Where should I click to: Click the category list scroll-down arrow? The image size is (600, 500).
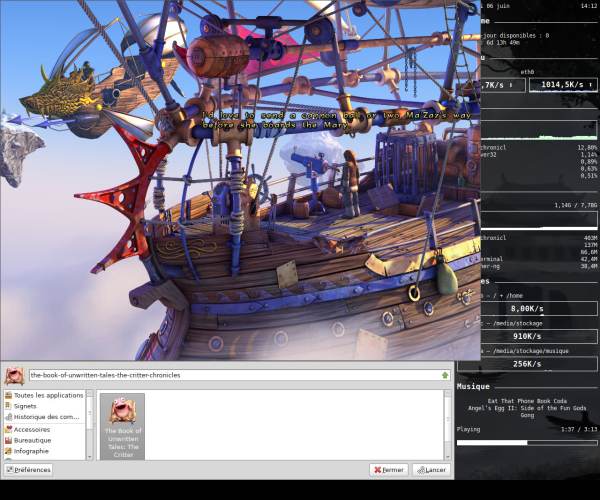point(90,457)
